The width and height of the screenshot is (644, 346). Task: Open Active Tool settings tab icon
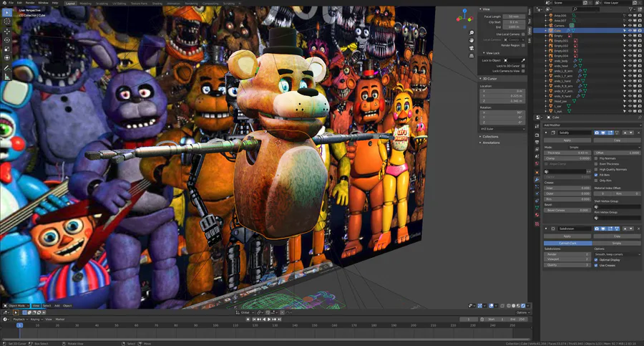[537, 126]
